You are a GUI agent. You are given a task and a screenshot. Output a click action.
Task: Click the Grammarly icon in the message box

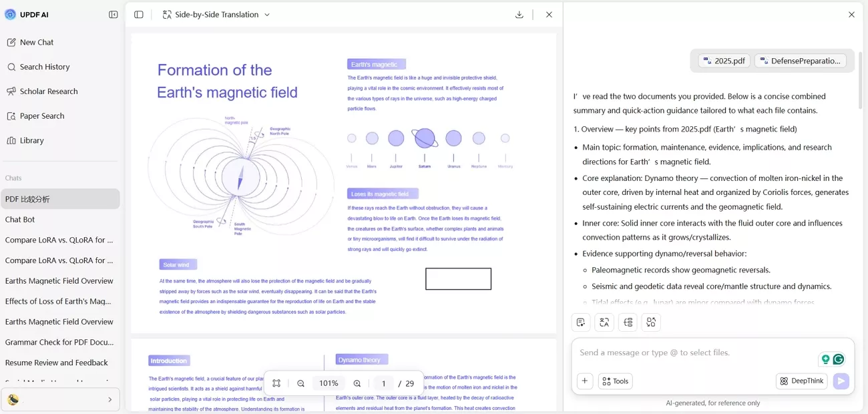click(x=838, y=359)
